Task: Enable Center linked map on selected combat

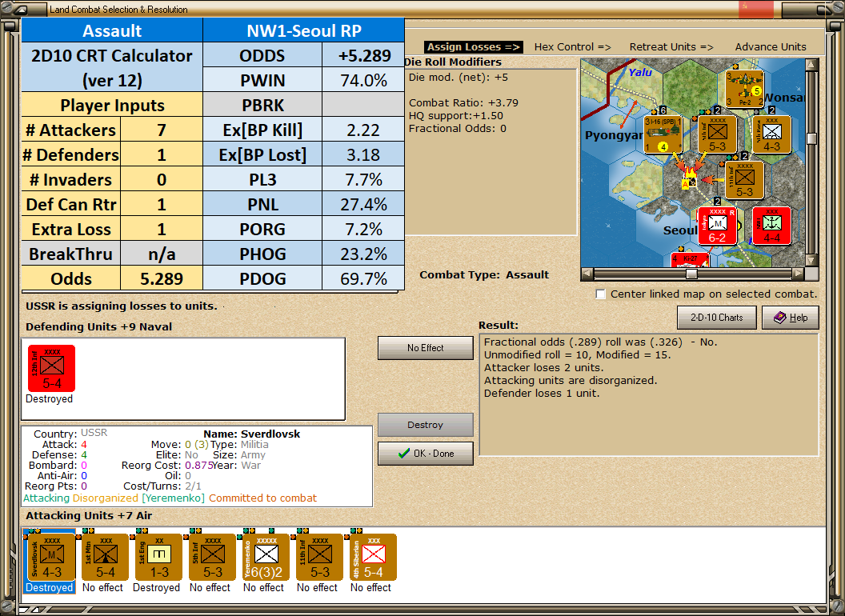Action: coord(600,294)
